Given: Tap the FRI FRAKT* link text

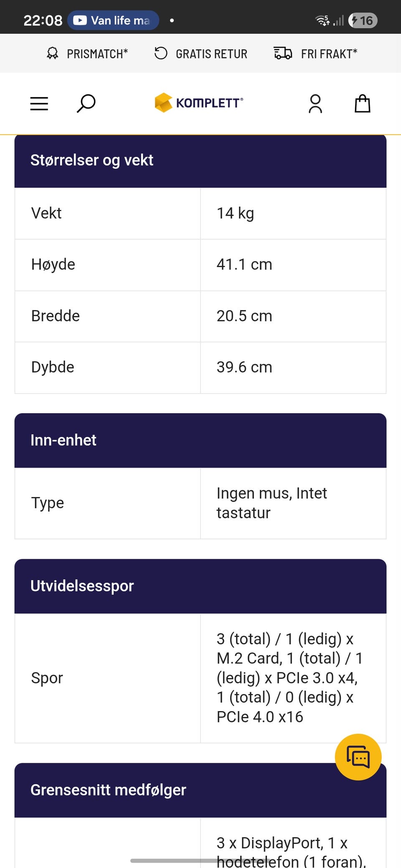Looking at the screenshot, I should point(329,54).
